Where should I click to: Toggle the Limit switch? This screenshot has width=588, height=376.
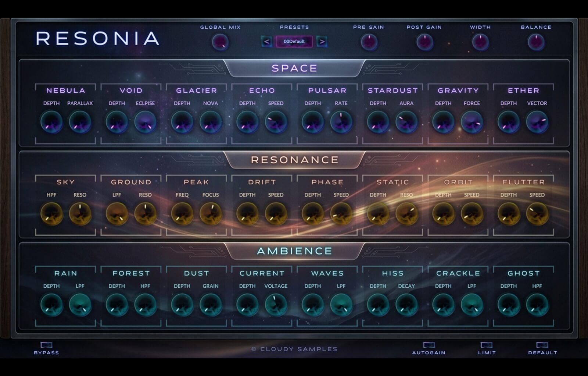click(x=487, y=345)
